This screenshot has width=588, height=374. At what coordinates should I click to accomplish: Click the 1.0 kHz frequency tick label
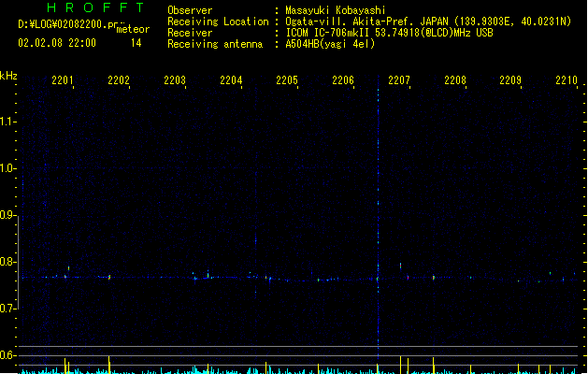[x=8, y=168]
